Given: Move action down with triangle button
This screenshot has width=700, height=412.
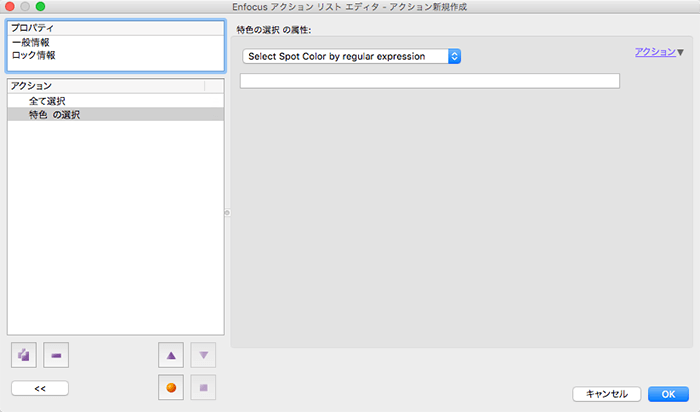Looking at the screenshot, I should 203,355.
